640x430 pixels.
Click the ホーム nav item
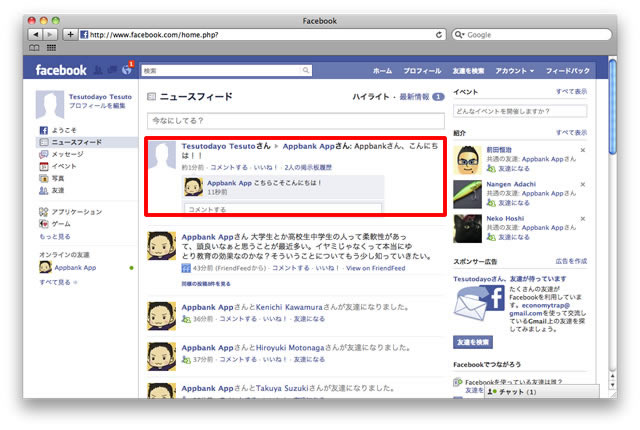382,71
